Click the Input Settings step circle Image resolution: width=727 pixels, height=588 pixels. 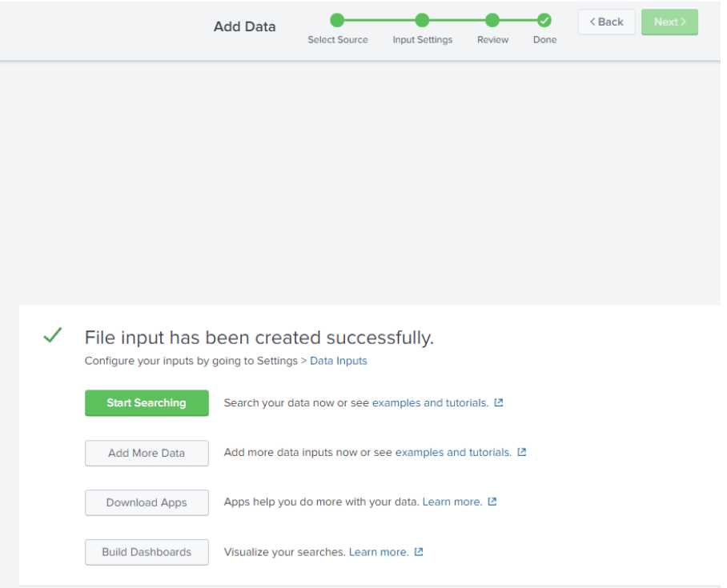point(422,20)
